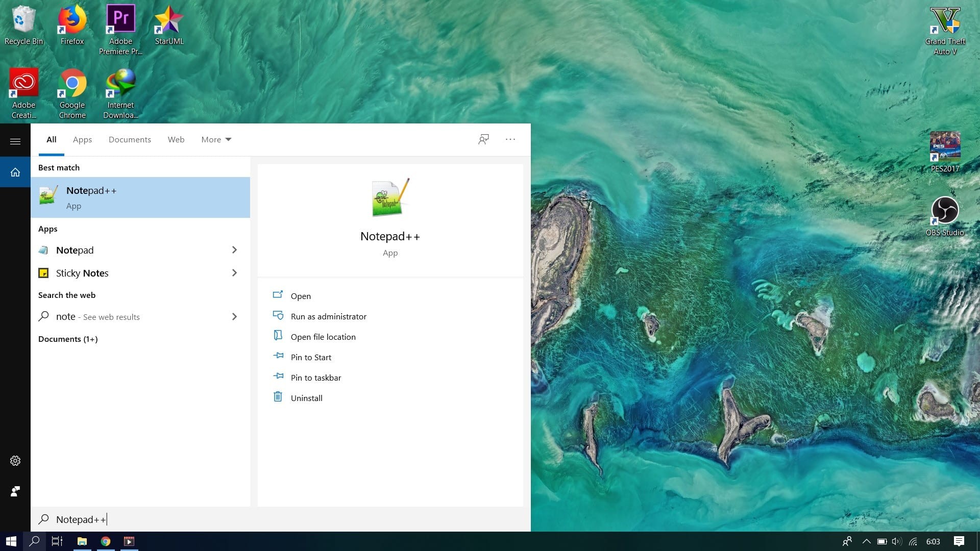980x551 pixels.
Task: Open the media player taskbar icon
Action: 129,541
